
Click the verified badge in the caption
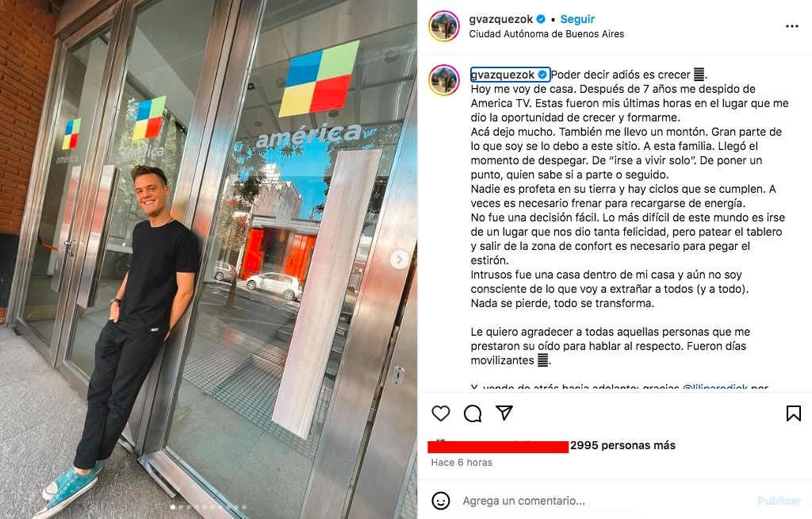pos(542,75)
